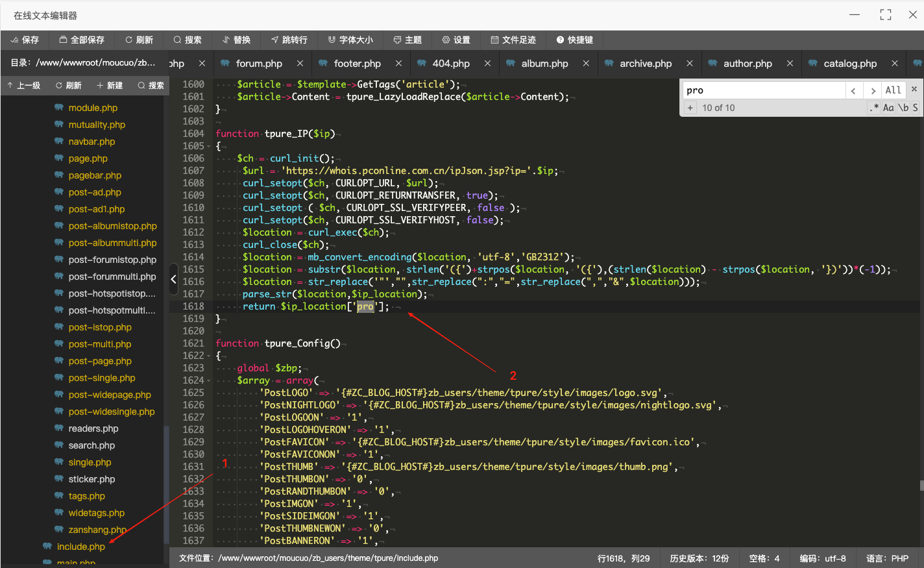Create new item with 新建 button
Image resolution: width=924 pixels, height=568 pixels.
(x=110, y=85)
